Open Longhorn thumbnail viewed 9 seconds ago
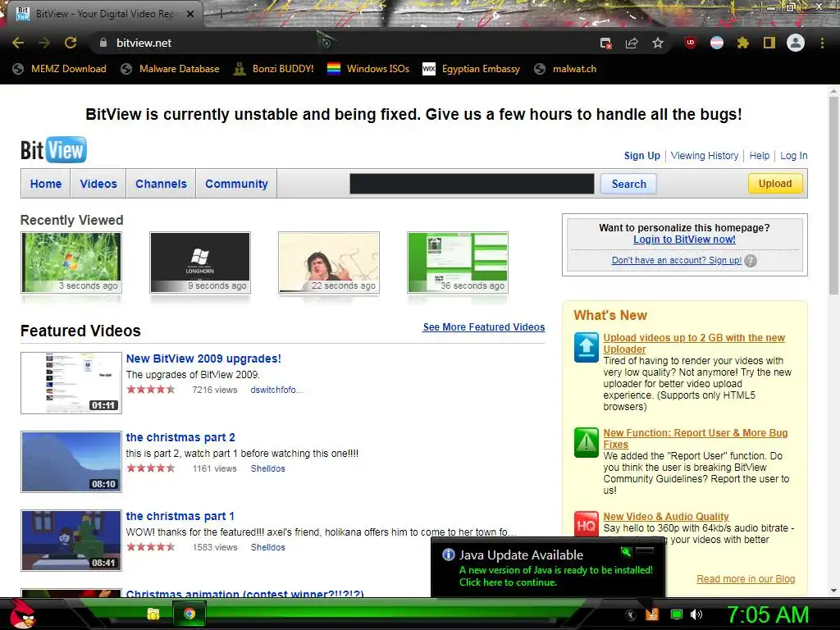This screenshot has width=840, height=630. click(x=200, y=262)
